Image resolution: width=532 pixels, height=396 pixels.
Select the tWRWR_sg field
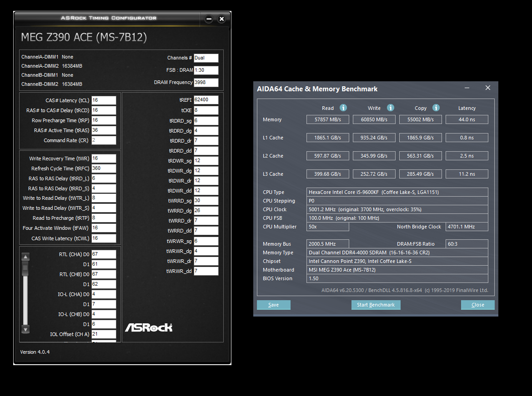coord(206,241)
